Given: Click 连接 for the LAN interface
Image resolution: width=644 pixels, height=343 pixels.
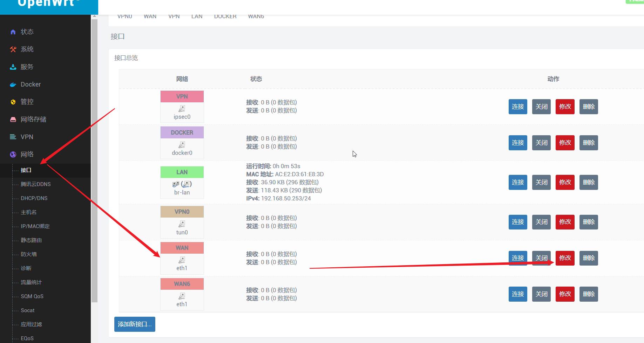Looking at the screenshot, I should [x=518, y=183].
